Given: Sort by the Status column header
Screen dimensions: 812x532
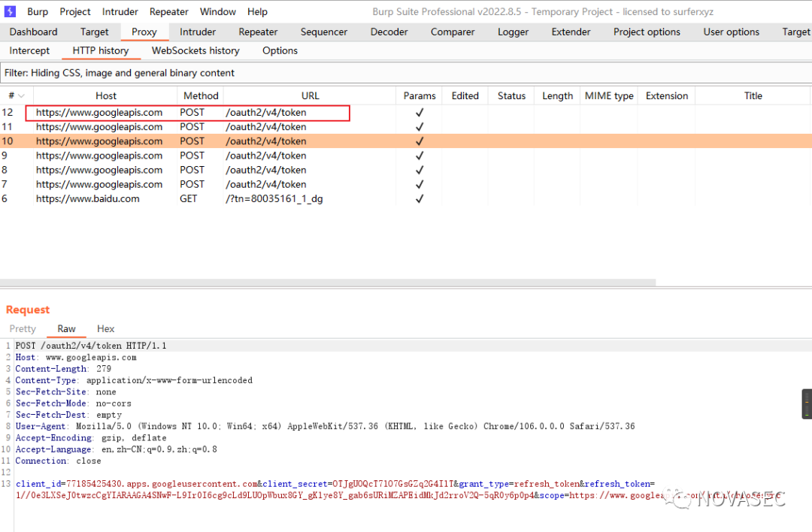Looking at the screenshot, I should 512,95.
